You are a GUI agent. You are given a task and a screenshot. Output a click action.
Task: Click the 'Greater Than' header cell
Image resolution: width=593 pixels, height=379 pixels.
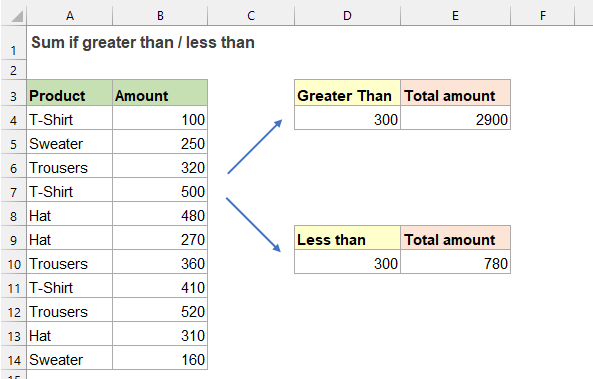point(347,93)
